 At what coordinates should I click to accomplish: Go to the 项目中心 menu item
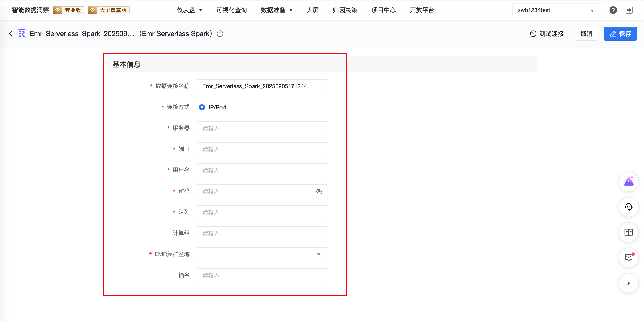384,10
